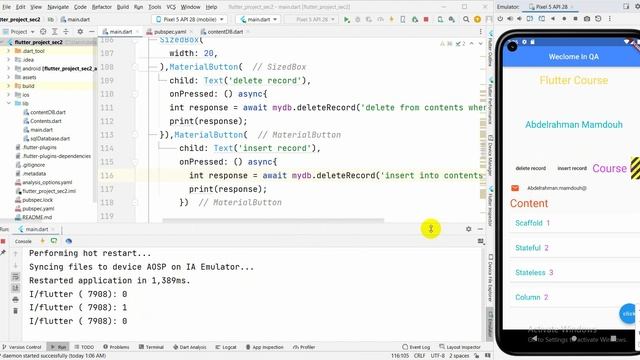This screenshot has width=640, height=360.
Task: Run main.dart with the green play icon
Action: 347,19
